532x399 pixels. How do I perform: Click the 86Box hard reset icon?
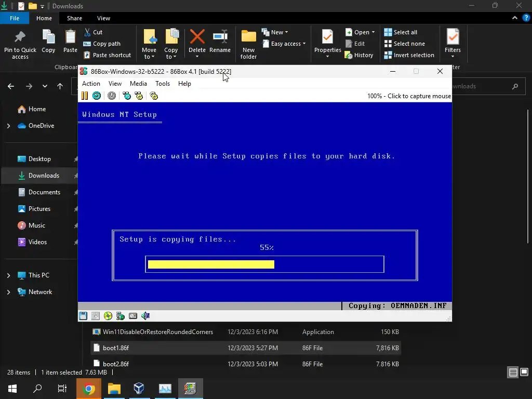(97, 96)
